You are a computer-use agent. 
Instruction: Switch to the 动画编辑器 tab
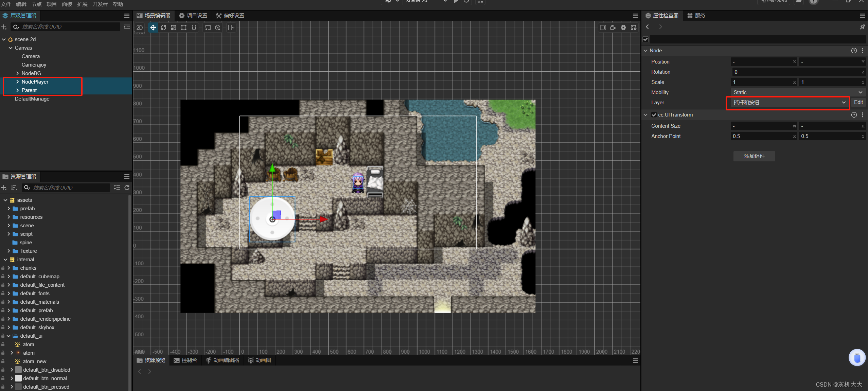(x=223, y=360)
